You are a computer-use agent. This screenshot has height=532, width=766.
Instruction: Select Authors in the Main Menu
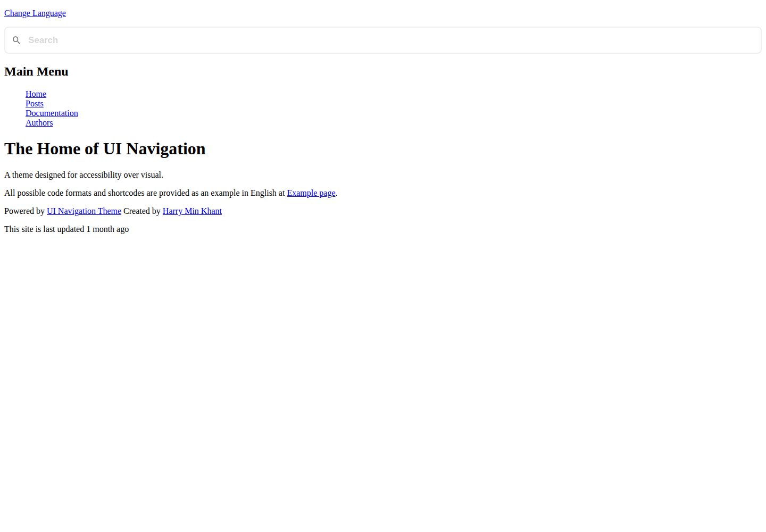[x=39, y=123]
